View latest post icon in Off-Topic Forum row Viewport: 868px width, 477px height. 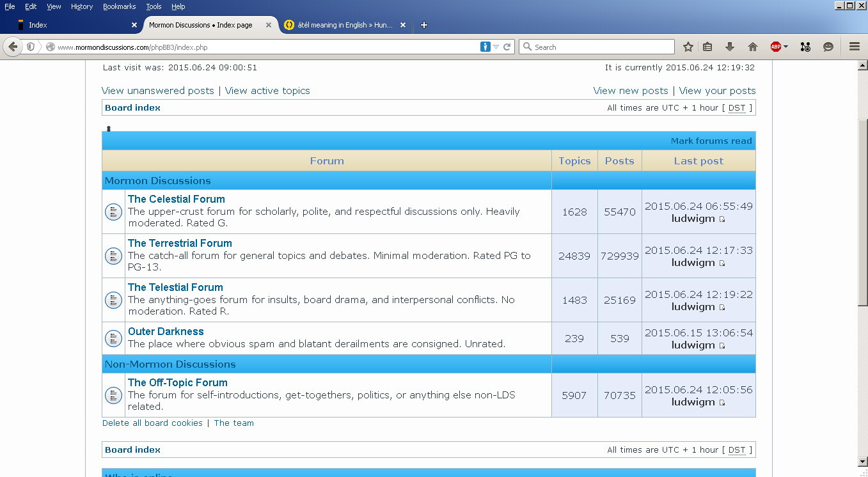(722, 403)
